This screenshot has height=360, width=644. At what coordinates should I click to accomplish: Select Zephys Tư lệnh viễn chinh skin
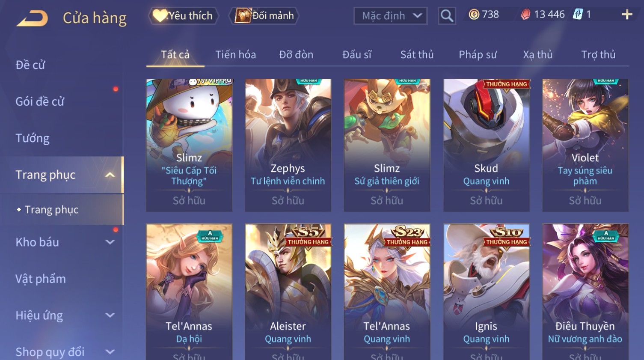tap(288, 145)
